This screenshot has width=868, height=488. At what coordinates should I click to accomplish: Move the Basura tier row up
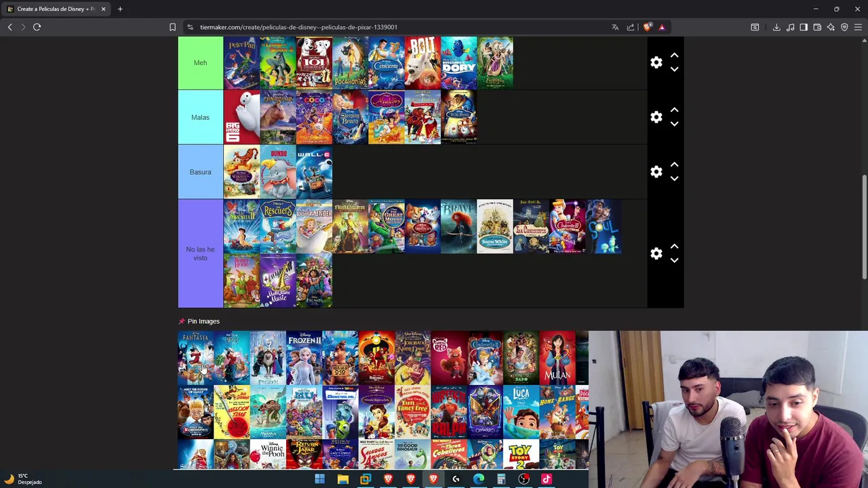tap(674, 165)
